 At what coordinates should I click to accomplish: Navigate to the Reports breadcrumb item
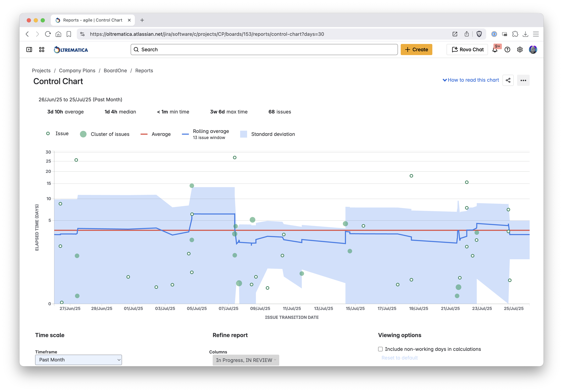144,71
